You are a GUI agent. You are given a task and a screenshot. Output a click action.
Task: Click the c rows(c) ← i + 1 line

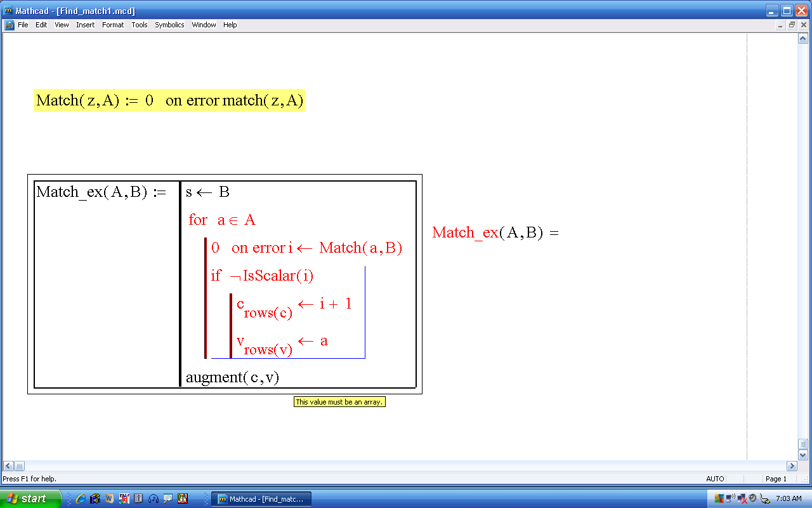tap(294, 307)
